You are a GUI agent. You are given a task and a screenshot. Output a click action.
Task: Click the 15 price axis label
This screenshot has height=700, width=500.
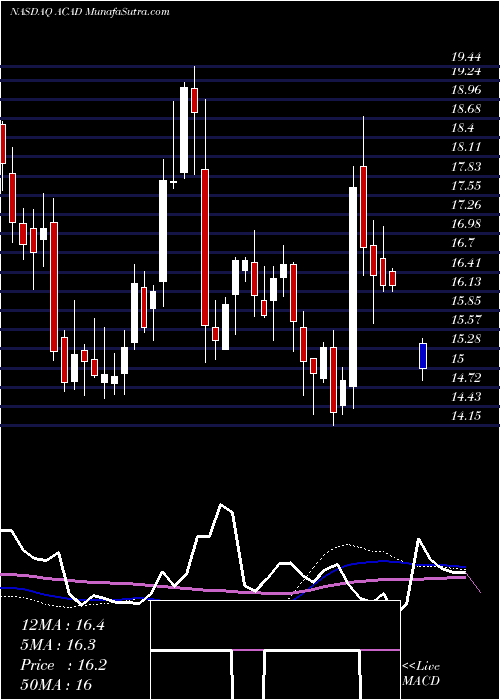458,358
